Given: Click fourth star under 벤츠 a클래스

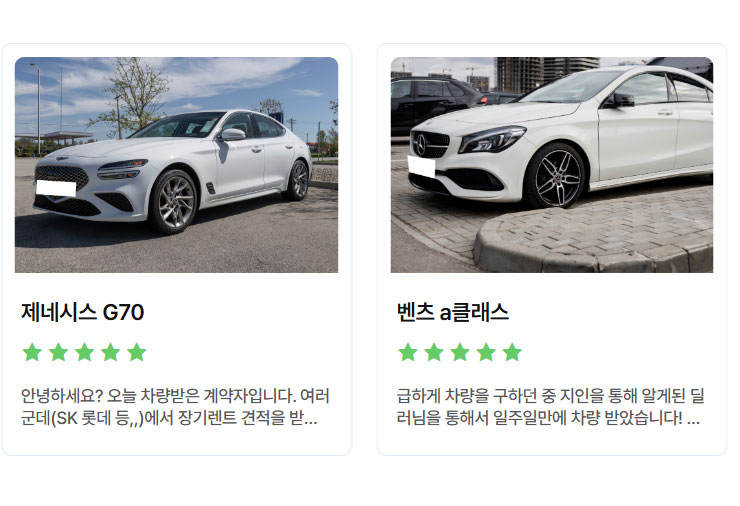Looking at the screenshot, I should (486, 352).
